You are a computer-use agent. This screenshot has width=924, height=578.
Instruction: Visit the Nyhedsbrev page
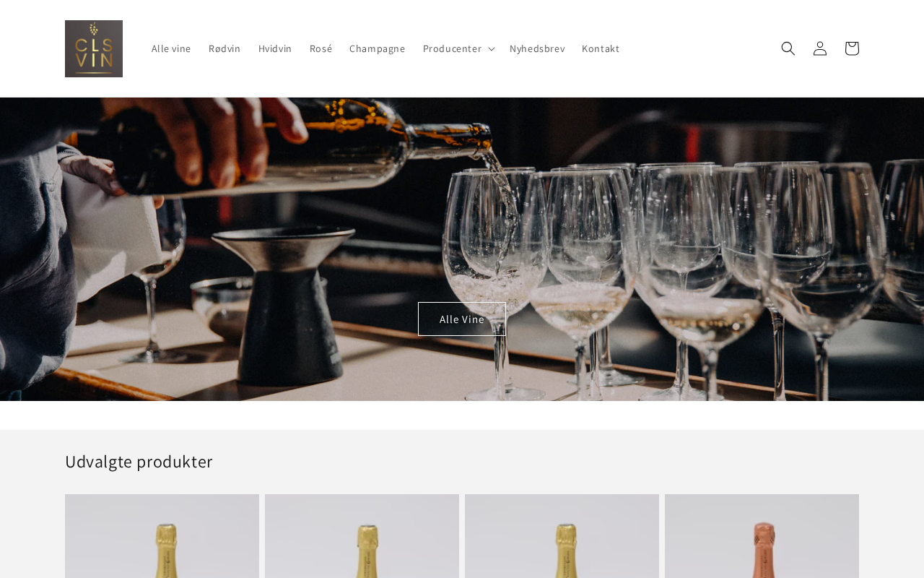pos(537,48)
